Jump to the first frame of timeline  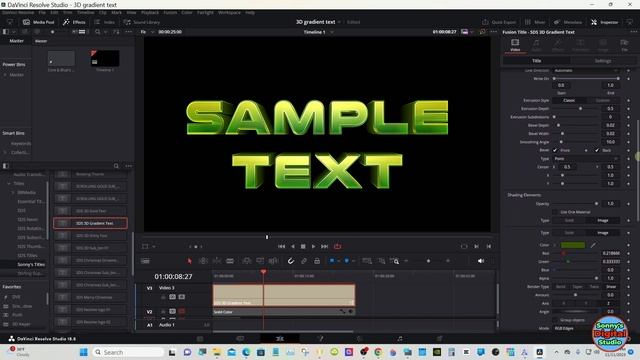(x=281, y=247)
